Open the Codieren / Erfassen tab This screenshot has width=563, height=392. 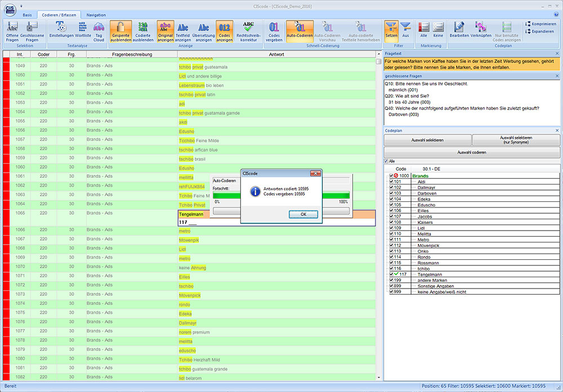pos(59,15)
